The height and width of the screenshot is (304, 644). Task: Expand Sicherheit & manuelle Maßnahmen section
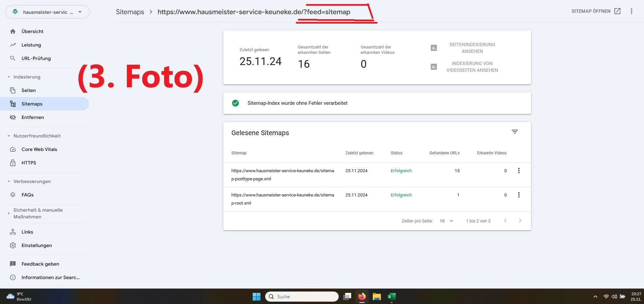tap(9, 213)
